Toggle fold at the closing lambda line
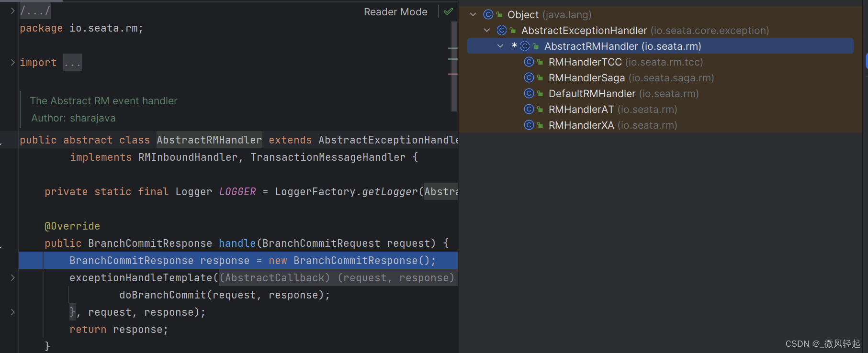This screenshot has width=868, height=353. 13,312
